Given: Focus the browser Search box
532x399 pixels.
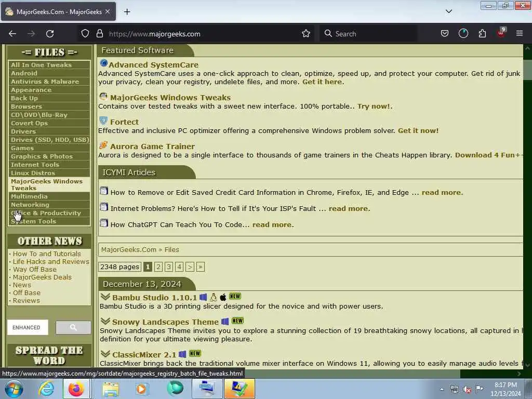Looking at the screenshot, I should 368,34.
